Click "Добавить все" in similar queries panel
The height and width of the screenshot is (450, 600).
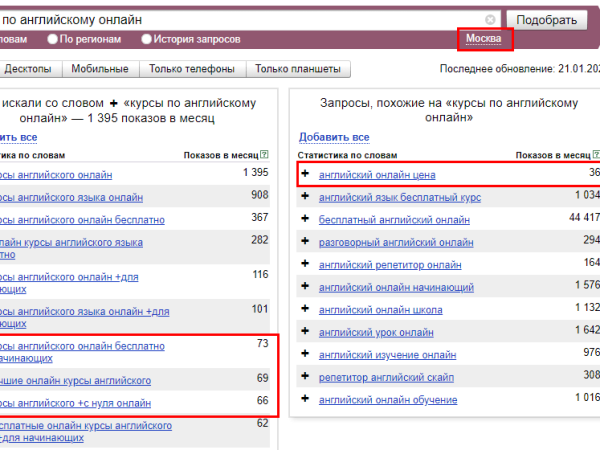click(333, 137)
